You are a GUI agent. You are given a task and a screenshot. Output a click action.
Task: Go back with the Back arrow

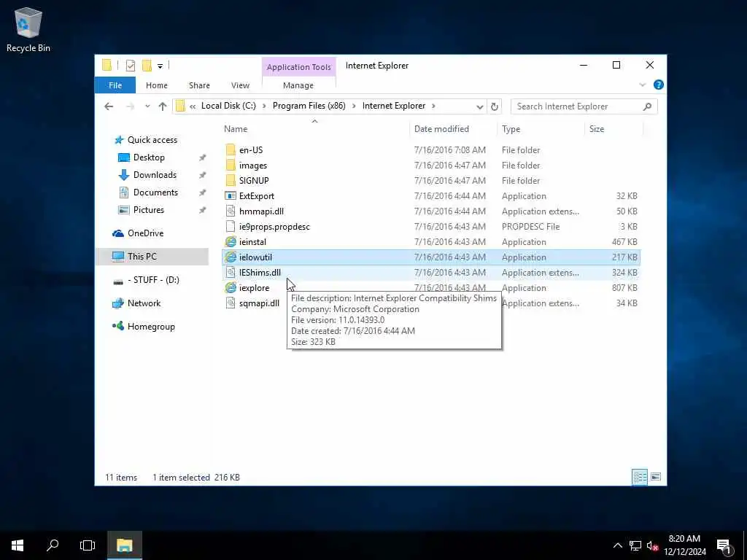109,106
